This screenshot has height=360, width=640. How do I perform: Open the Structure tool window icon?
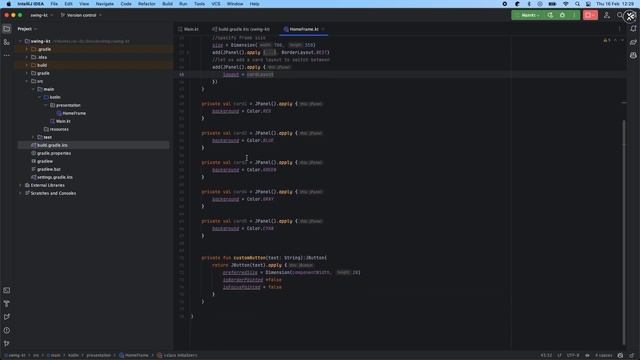point(7,42)
